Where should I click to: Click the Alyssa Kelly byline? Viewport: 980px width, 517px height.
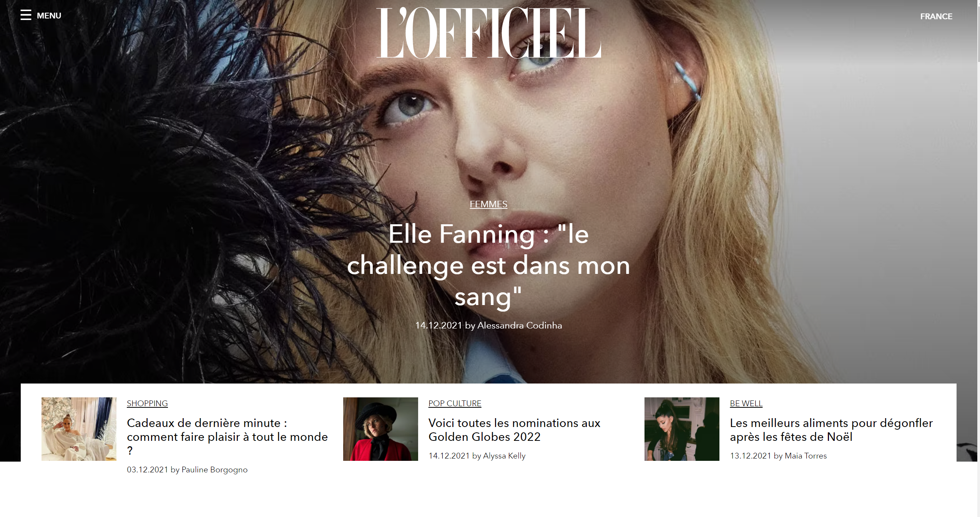504,456
